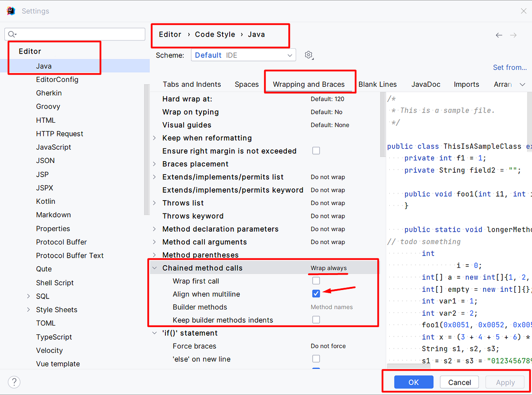This screenshot has height=395, width=532.
Task: Click the help question mark icon
Action: pos(14,382)
